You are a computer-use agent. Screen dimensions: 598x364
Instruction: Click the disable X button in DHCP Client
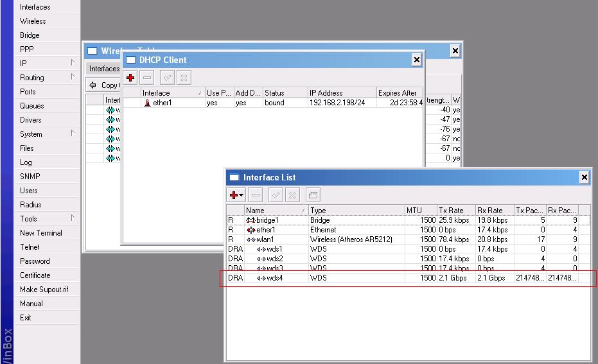[x=184, y=78]
